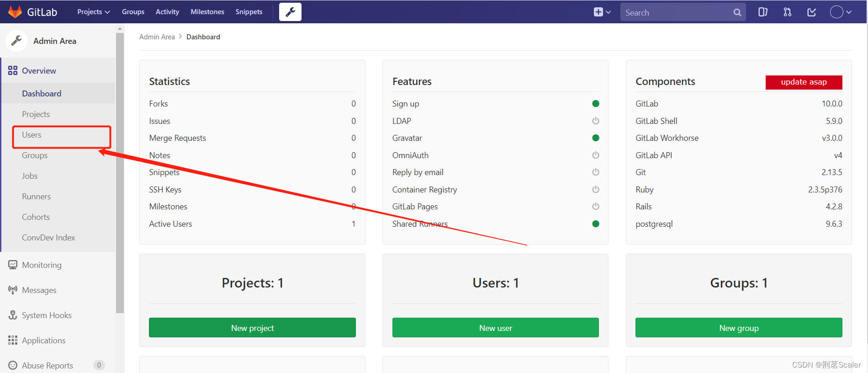868x373 pixels.
Task: Click the Applications sidebar label
Action: pos(44,340)
